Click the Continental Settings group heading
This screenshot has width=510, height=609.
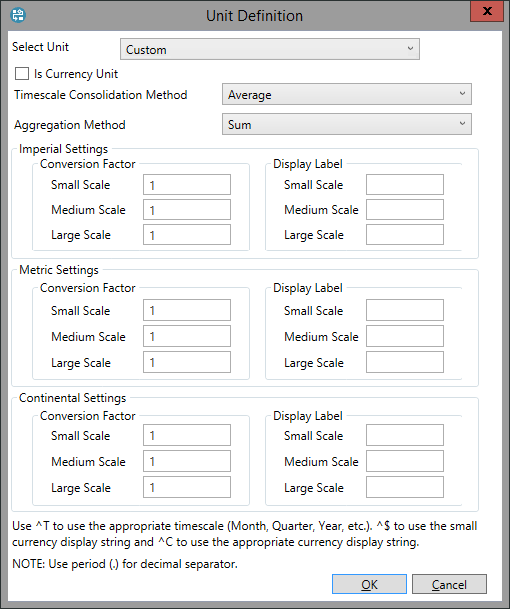(x=73, y=398)
